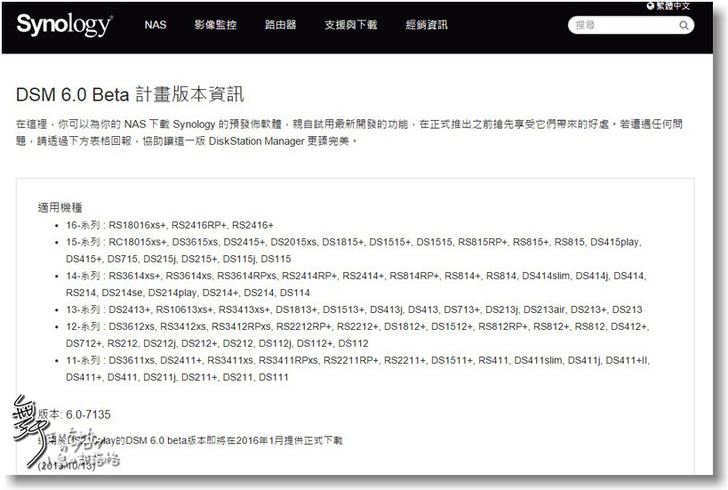728x490 pixels.
Task: Open the Synology logo home link
Action: click(x=65, y=25)
